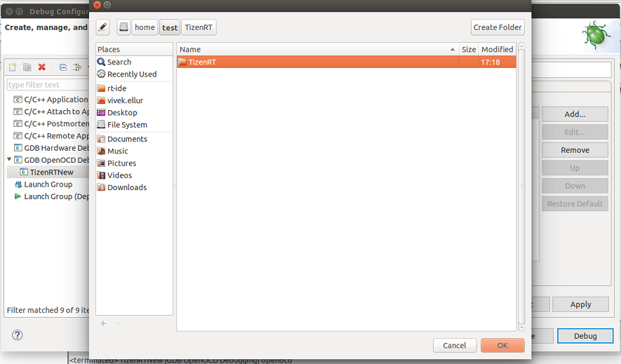
Task: Click the new launch configuration icon
Action: click(12, 67)
